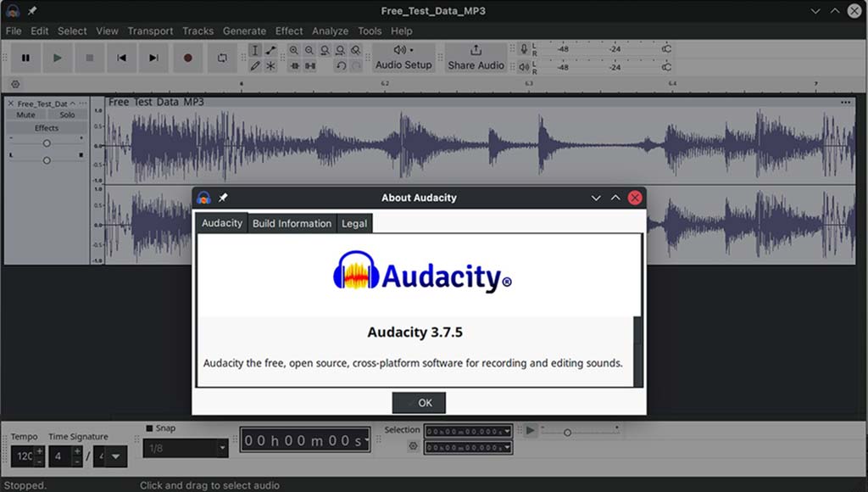This screenshot has height=492, width=868.
Task: Click Fit selection to width icon
Action: [x=325, y=50]
